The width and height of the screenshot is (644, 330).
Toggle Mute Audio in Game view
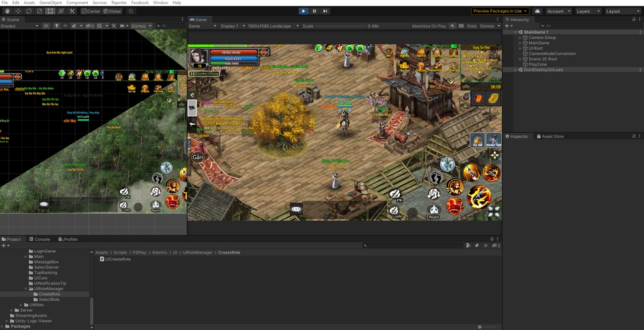(x=452, y=26)
